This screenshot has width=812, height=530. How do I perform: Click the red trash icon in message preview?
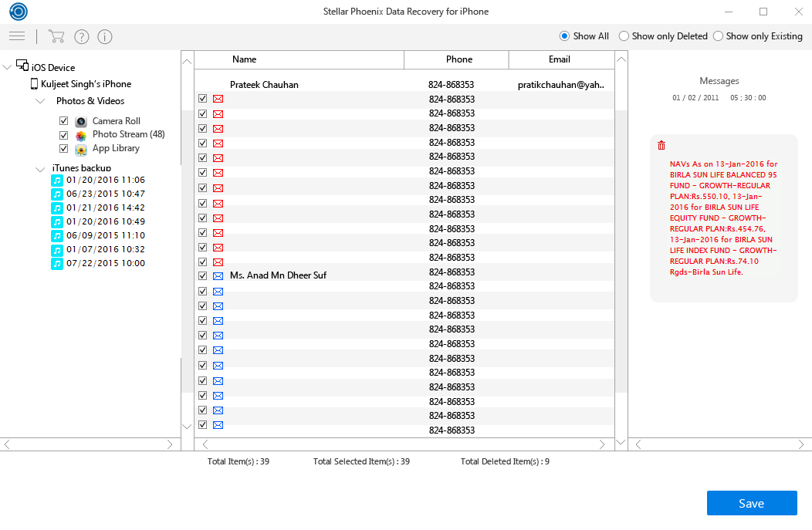(661, 146)
